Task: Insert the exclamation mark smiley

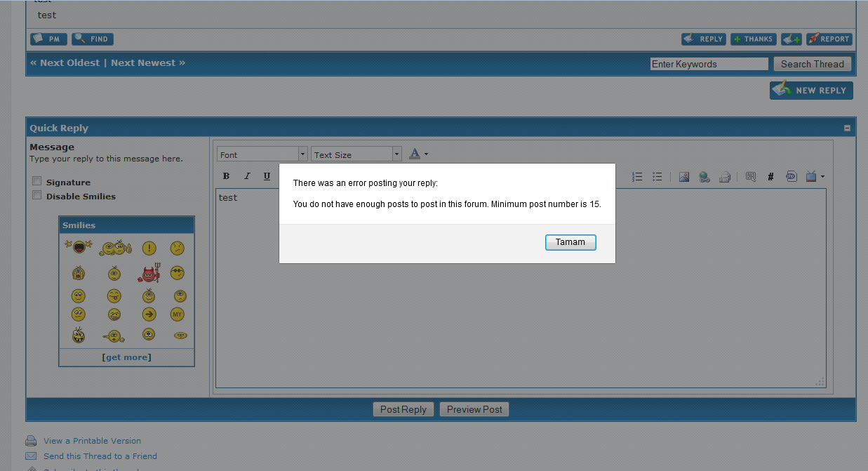Action: pyautogui.click(x=149, y=248)
